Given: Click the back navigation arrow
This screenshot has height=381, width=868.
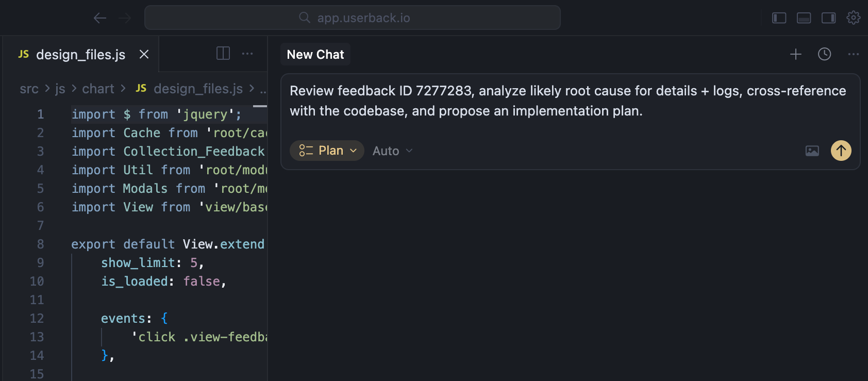Looking at the screenshot, I should tap(99, 18).
